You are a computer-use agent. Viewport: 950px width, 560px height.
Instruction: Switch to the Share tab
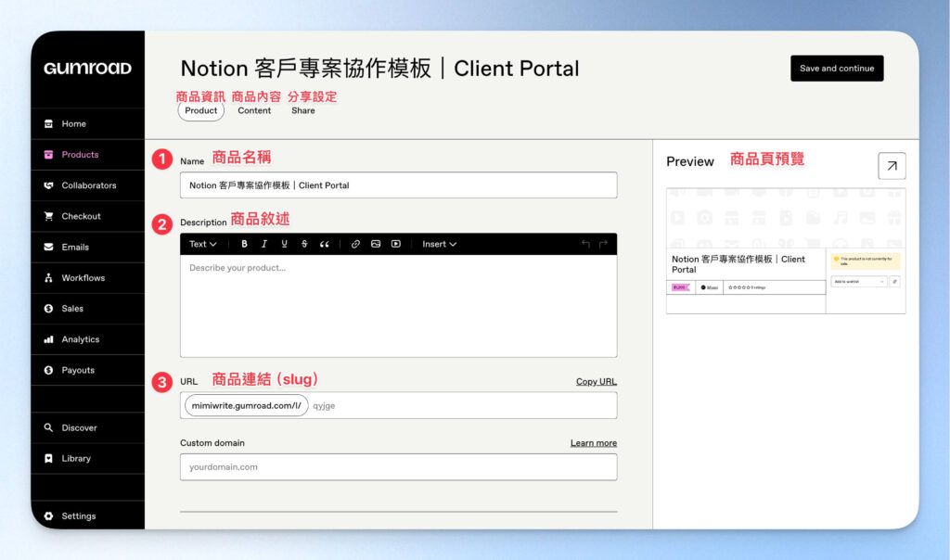(303, 110)
